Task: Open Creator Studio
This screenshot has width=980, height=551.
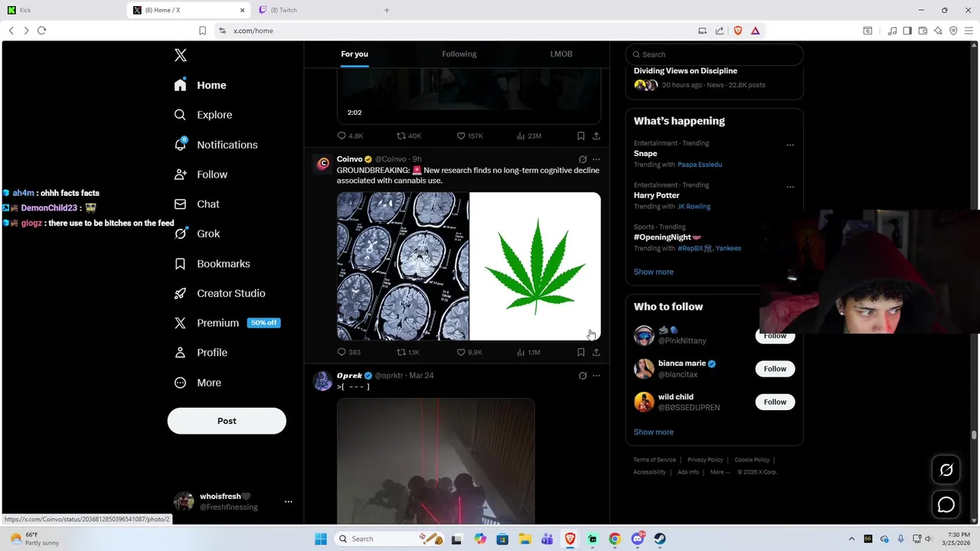Action: 220,293
